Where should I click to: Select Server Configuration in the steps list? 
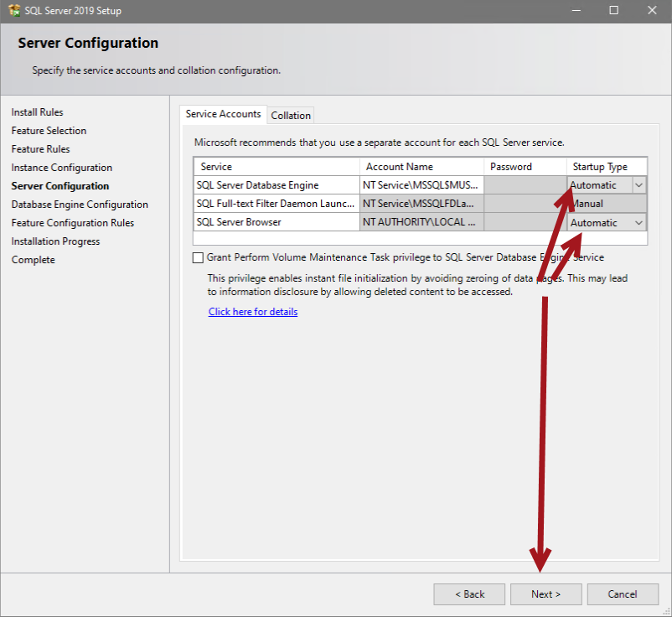pos(60,186)
